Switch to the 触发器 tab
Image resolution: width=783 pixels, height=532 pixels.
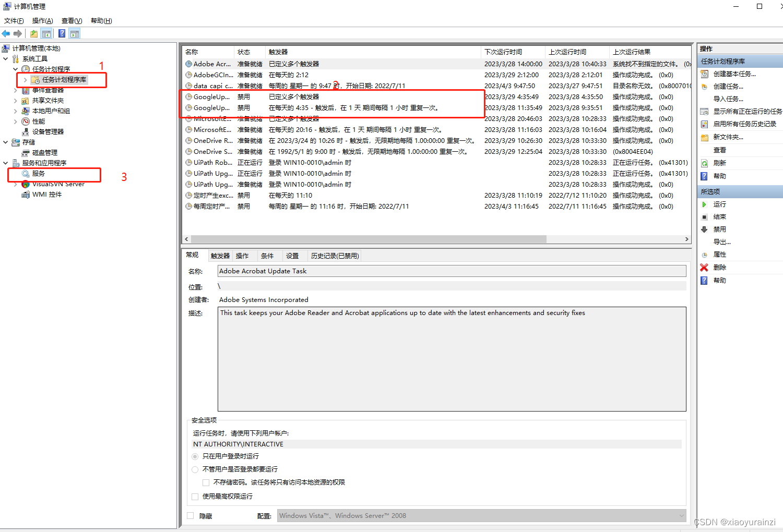220,256
